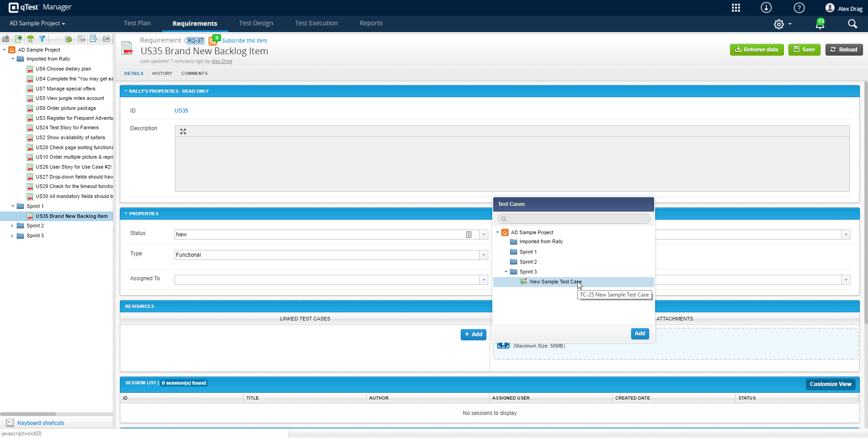
Task: Click the blue filter funnel icon
Action: tap(42, 39)
